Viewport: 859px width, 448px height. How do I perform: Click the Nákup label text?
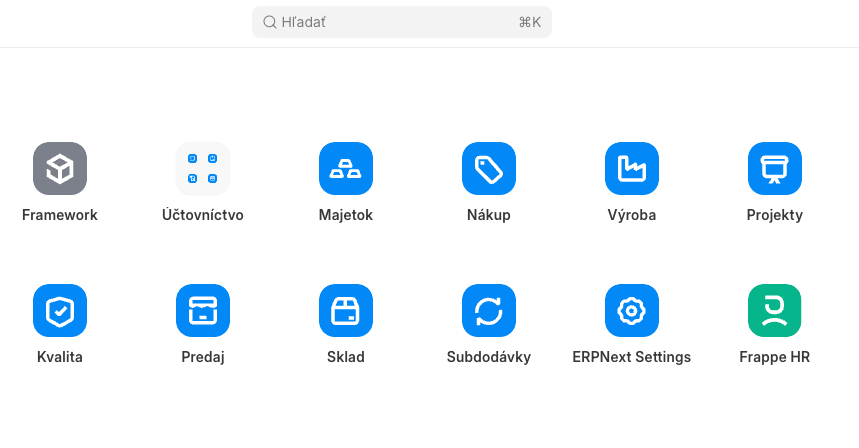(489, 215)
